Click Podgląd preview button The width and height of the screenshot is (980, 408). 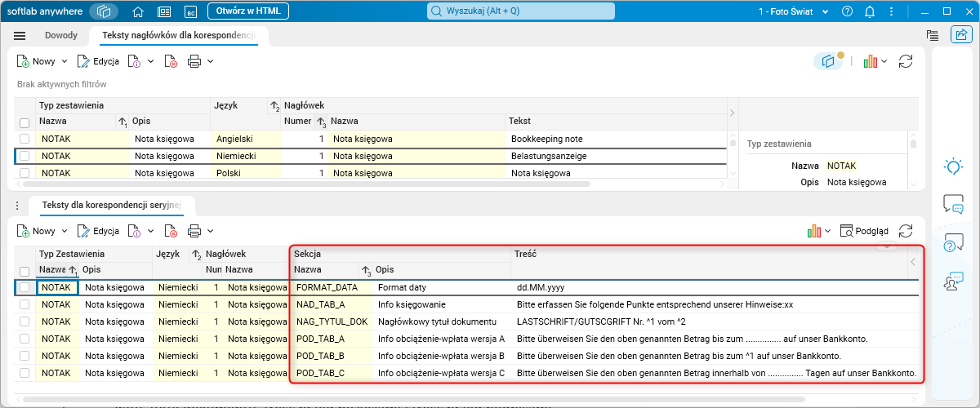click(x=864, y=231)
